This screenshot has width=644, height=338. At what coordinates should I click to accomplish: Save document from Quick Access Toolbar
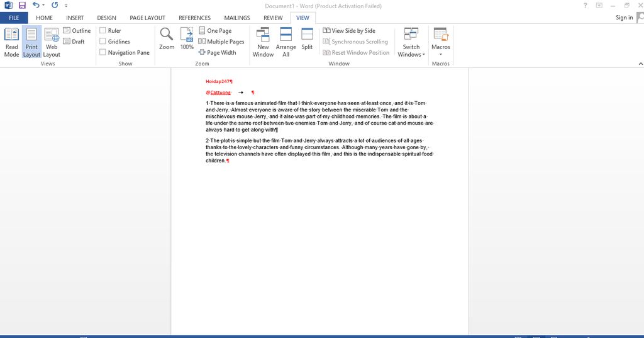pos(22,5)
